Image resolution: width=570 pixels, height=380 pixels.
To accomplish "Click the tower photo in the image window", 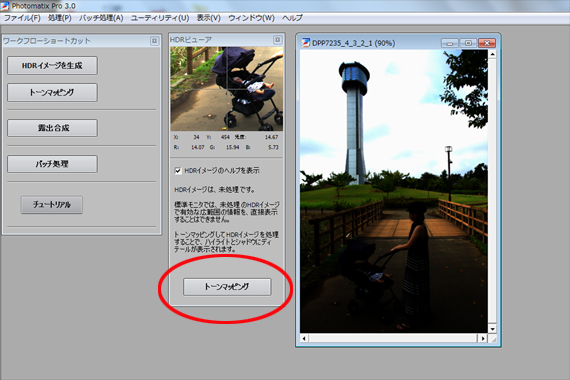I will click(394, 191).
